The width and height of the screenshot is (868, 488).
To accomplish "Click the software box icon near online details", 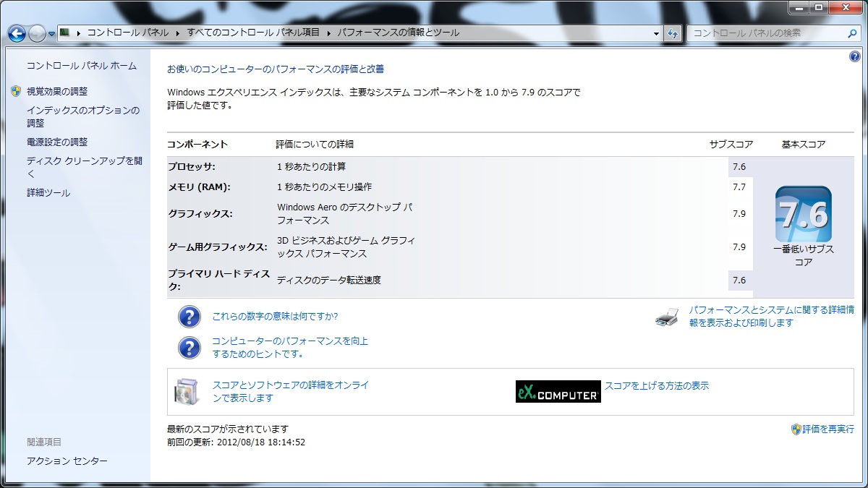I will (x=186, y=391).
